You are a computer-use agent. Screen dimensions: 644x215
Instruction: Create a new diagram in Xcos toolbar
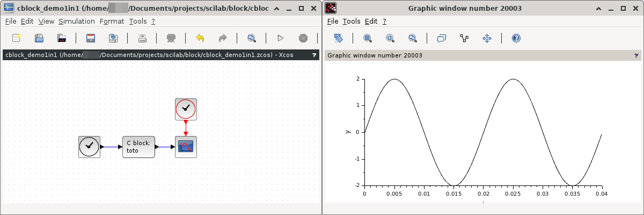click(x=16, y=38)
